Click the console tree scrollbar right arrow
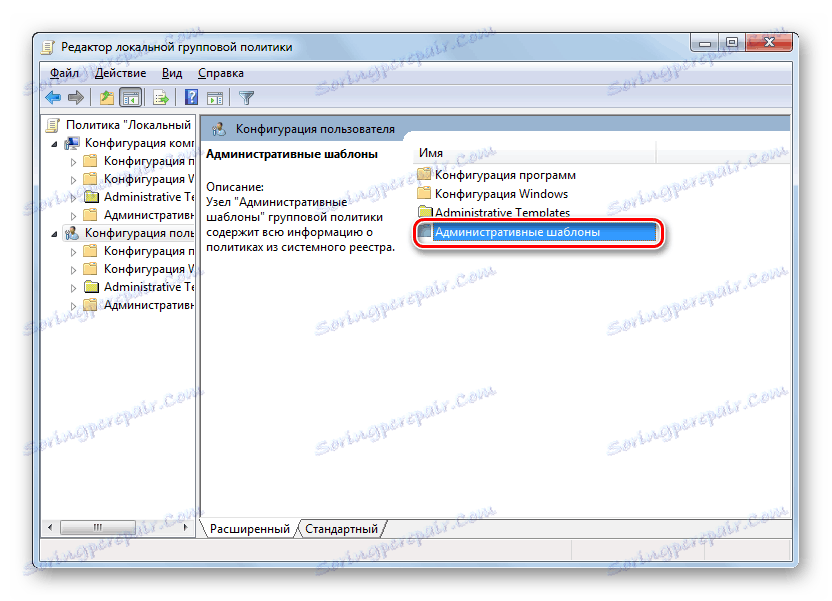Viewport: 832px width, 601px height. click(185, 527)
